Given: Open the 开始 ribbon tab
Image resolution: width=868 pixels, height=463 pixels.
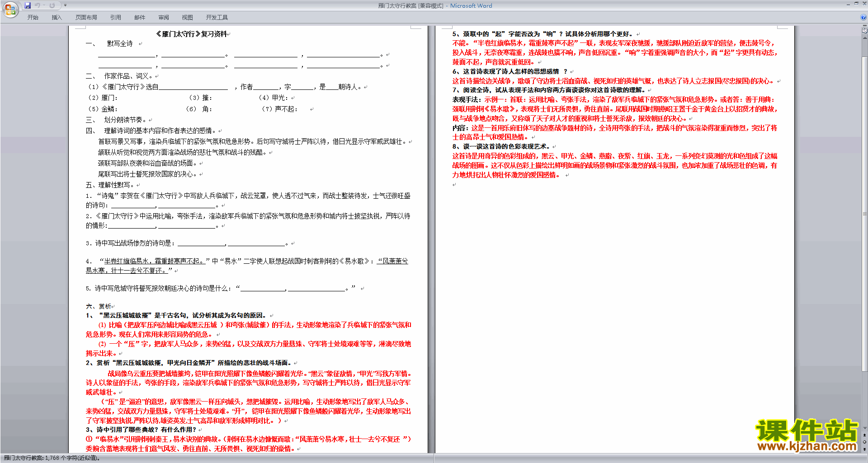Looking at the screenshot, I should 33,17.
